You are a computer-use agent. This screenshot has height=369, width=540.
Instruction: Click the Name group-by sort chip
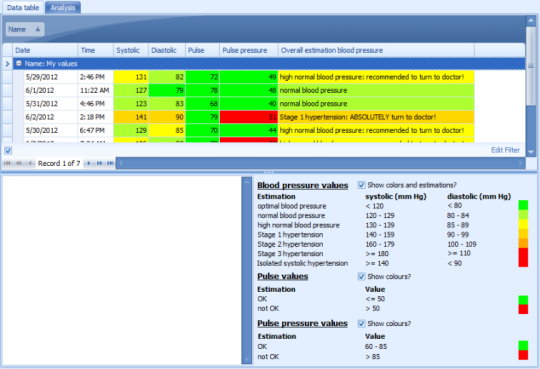click(24, 29)
